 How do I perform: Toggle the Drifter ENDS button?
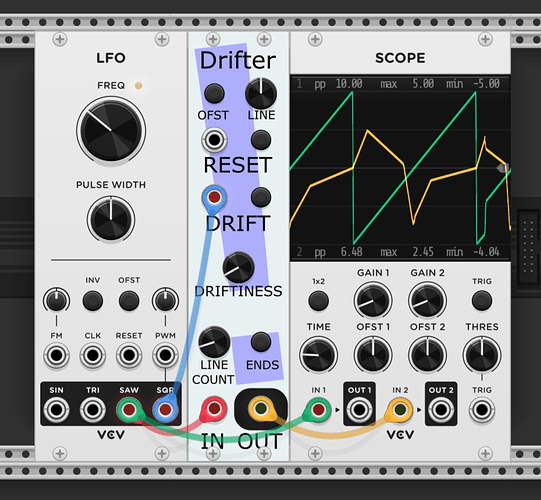point(261,342)
